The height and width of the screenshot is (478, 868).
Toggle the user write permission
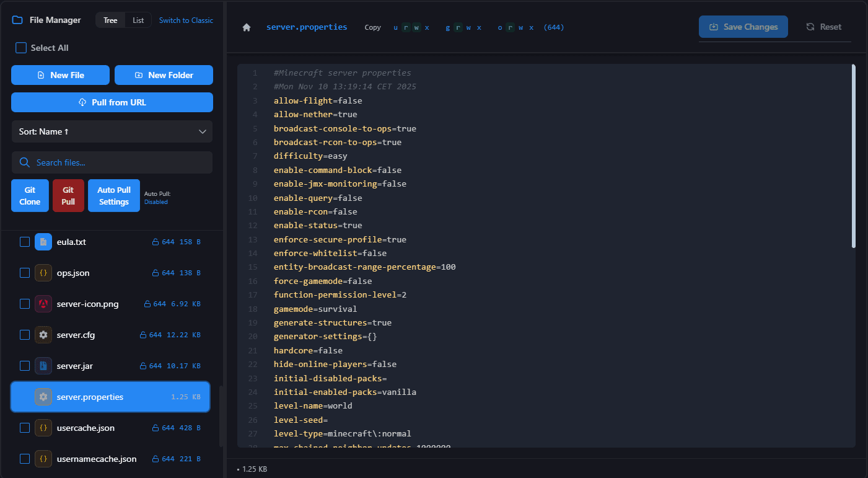[x=416, y=27]
